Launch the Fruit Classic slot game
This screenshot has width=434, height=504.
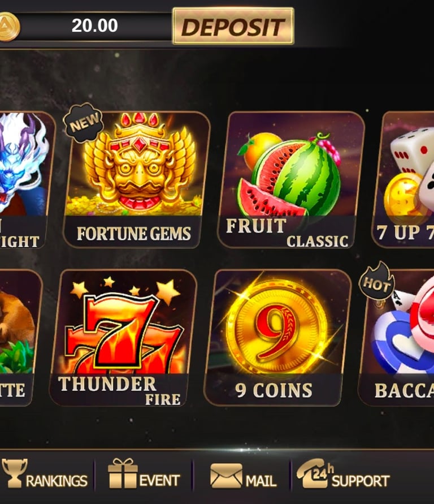(291, 179)
